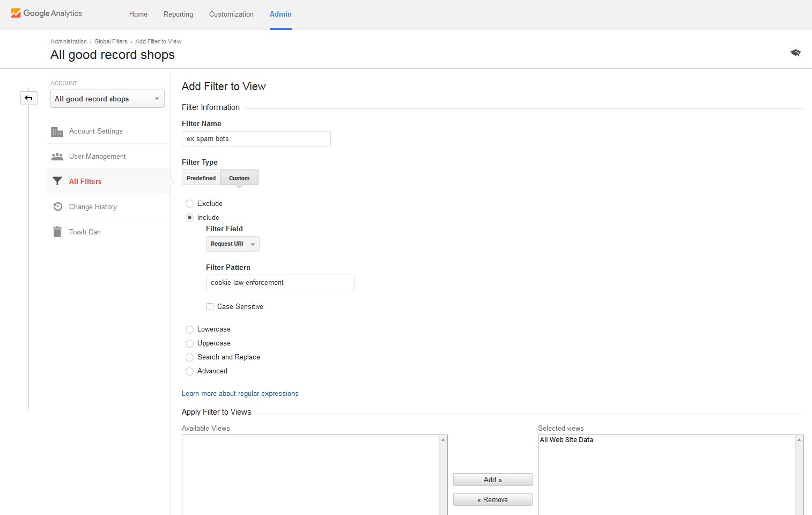
Task: Select the Include radio button
Action: [x=189, y=218]
